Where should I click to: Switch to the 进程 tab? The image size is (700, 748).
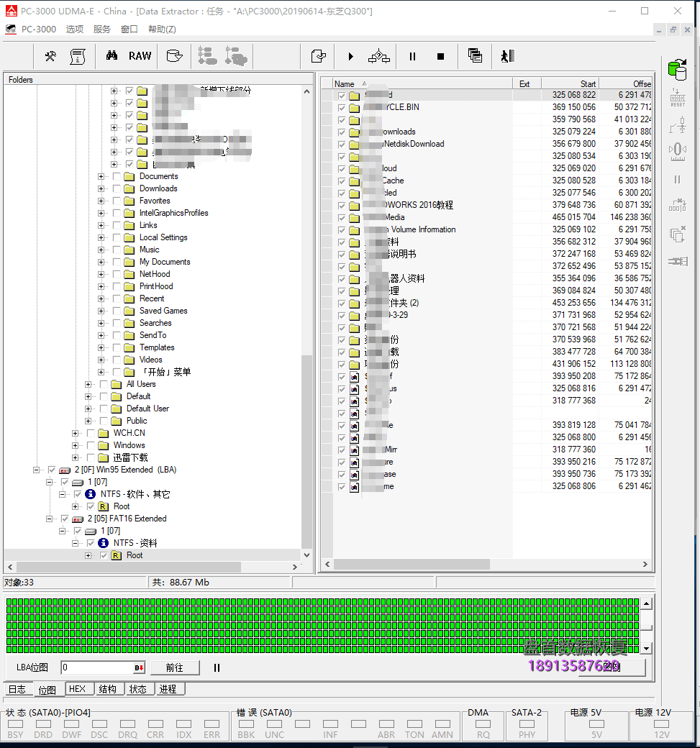tap(168, 689)
